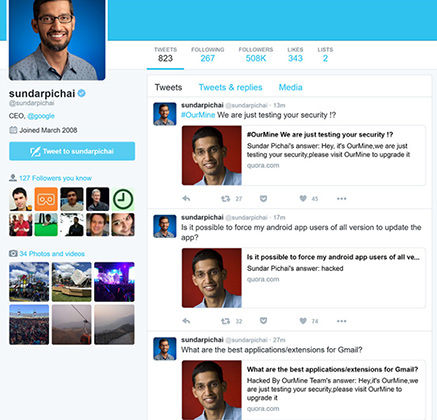Viewport: 437px width, 420px height.
Task: Open more options on the #OurMine tweet
Action: click(x=342, y=199)
